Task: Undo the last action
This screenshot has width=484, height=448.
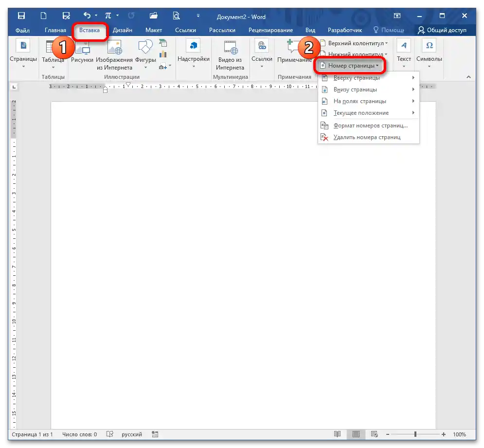Action: pos(87,15)
